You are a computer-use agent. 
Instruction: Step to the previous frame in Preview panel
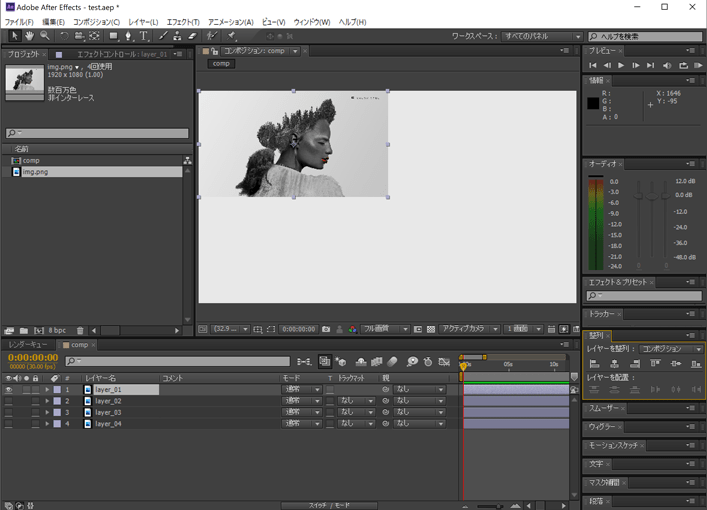[x=607, y=65]
